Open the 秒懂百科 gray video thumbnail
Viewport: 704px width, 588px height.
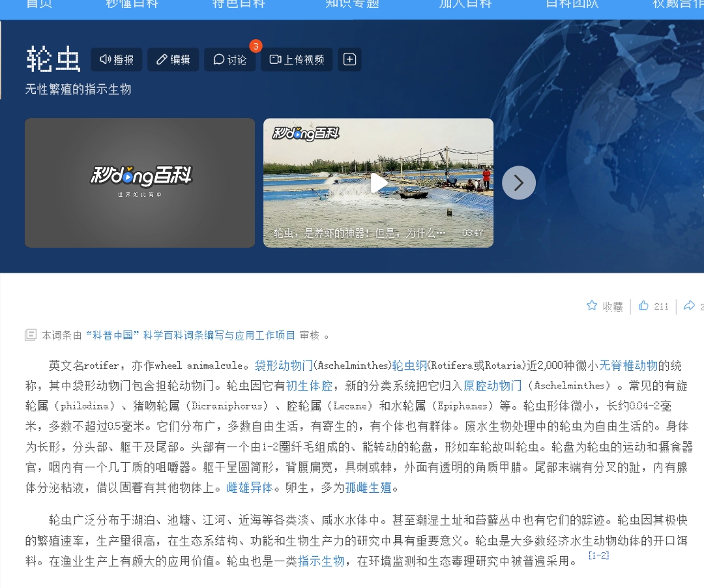point(139,183)
